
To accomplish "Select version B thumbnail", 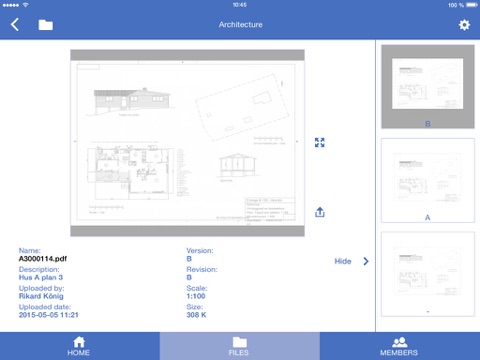I will [428, 87].
